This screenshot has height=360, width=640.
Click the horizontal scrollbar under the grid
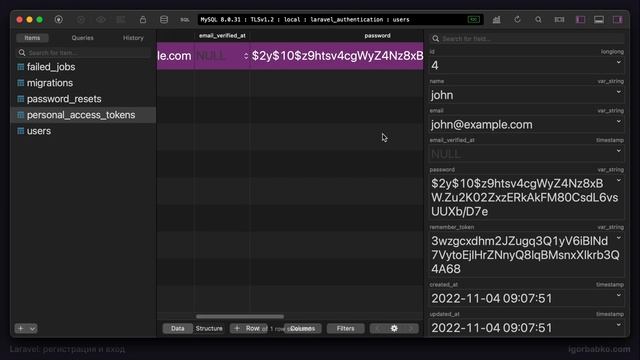tap(240, 316)
